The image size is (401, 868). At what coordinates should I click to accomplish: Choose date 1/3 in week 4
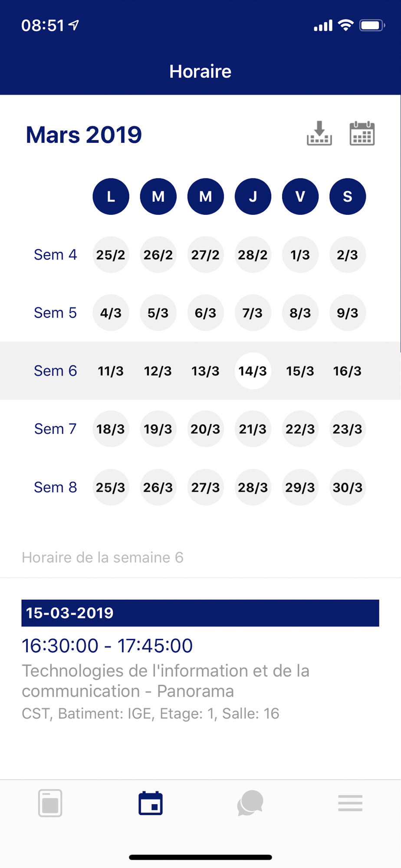coord(300,255)
